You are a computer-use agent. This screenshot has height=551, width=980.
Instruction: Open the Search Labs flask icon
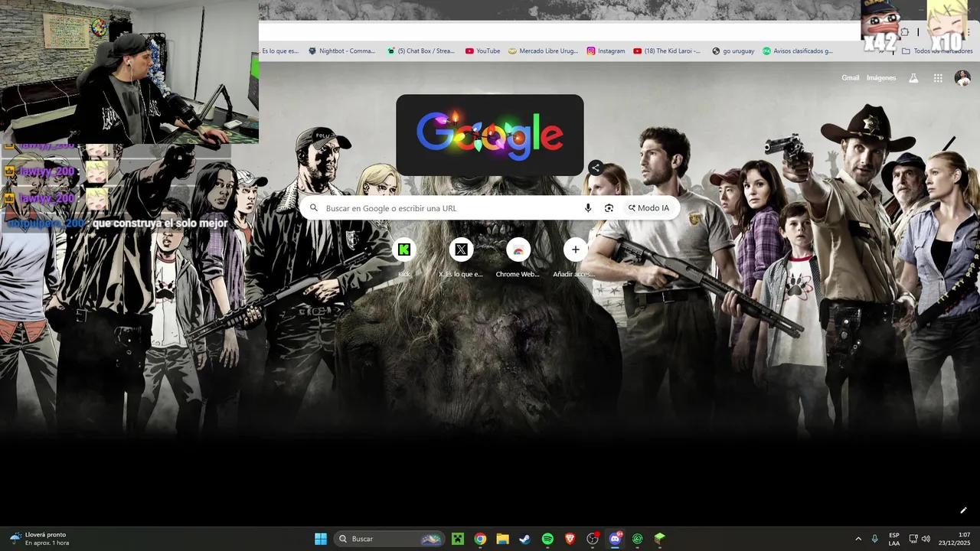point(913,78)
